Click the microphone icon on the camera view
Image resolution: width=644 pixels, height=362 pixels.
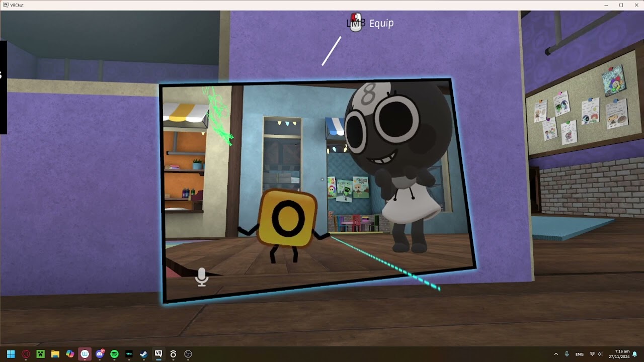(x=202, y=277)
